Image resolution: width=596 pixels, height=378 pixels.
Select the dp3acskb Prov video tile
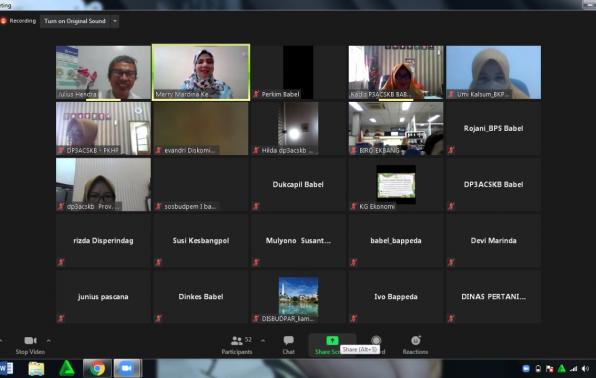pos(103,185)
